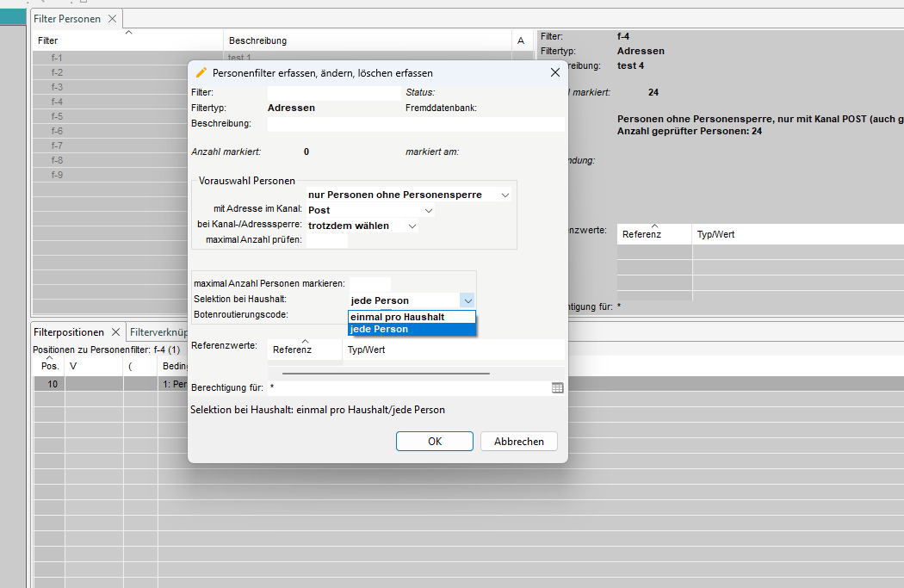904x588 pixels.
Task: Choose 'jede Person' option in list
Action: pyautogui.click(x=411, y=329)
